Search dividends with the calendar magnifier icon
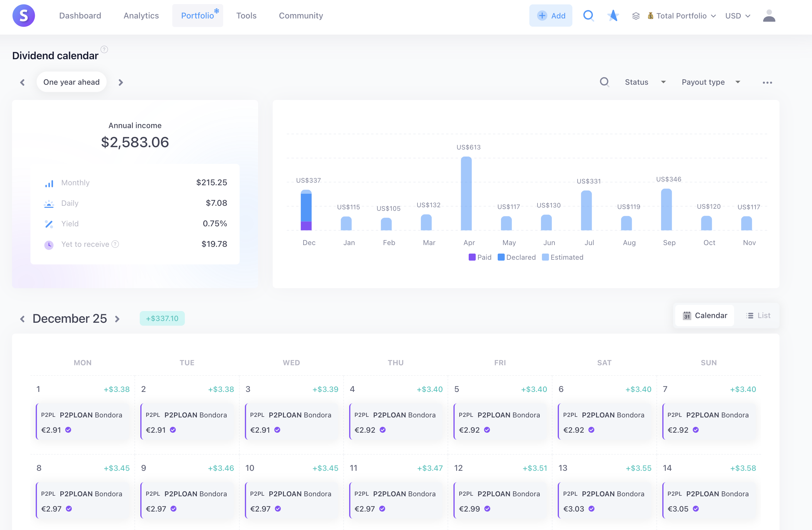812x530 pixels. pos(604,82)
